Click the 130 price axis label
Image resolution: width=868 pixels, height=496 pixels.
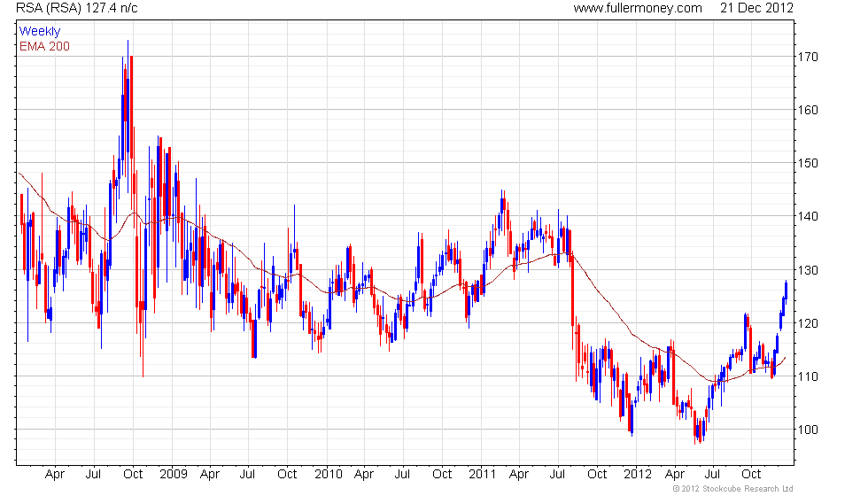808,270
